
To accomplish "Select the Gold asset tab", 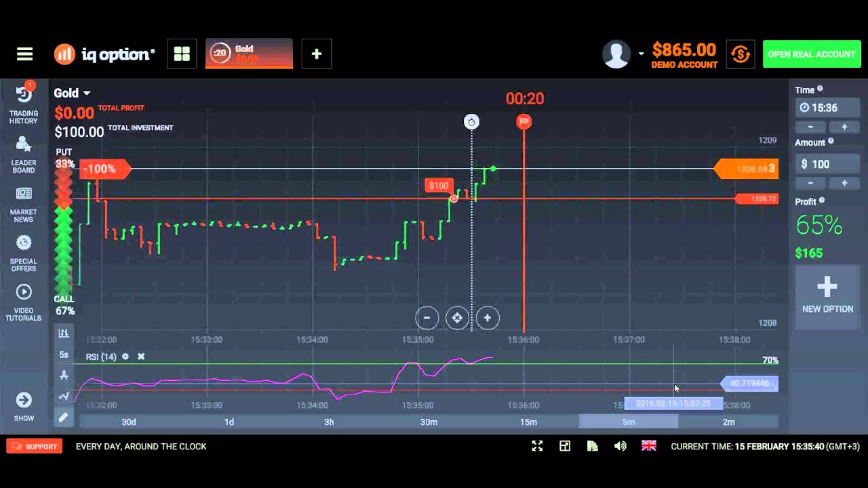I will click(249, 54).
